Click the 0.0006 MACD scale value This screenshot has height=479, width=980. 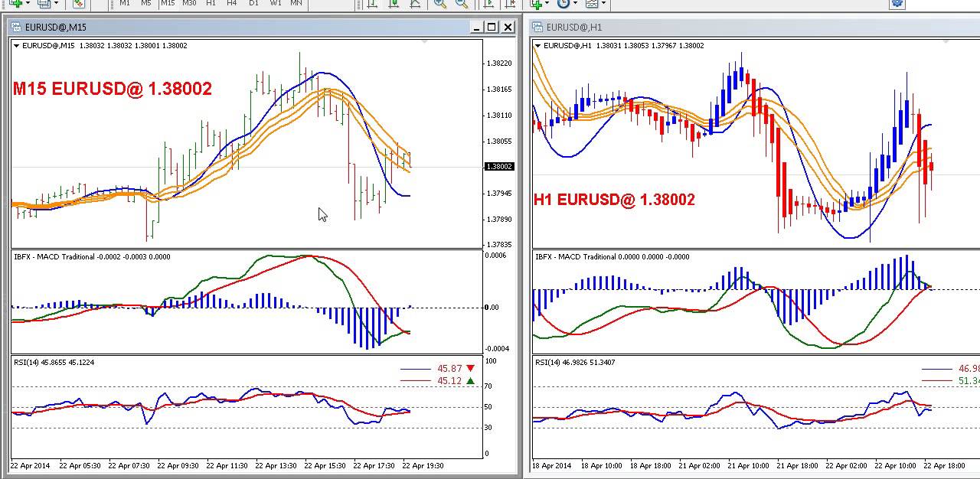[x=497, y=256]
